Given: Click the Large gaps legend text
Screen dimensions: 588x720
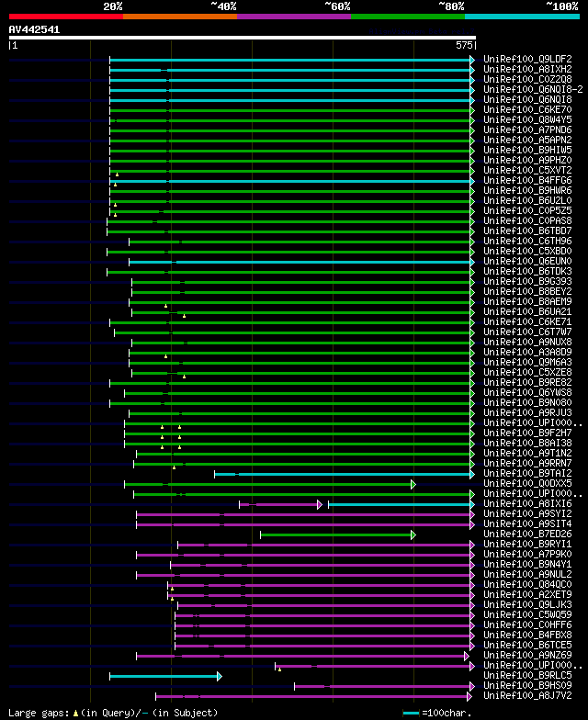Looking at the screenshot, I should click(x=113, y=713).
